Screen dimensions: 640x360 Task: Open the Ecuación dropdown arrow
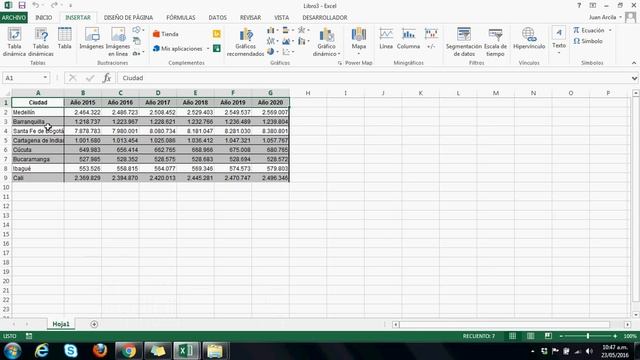point(610,31)
